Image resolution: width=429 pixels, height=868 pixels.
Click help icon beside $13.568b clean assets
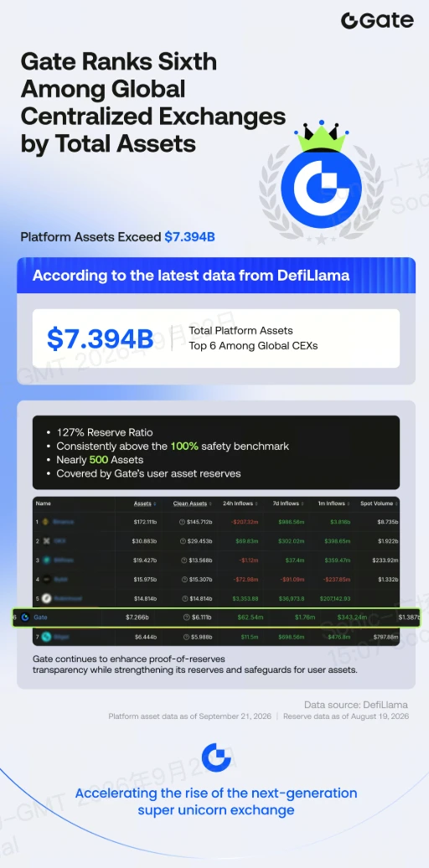coord(183,561)
